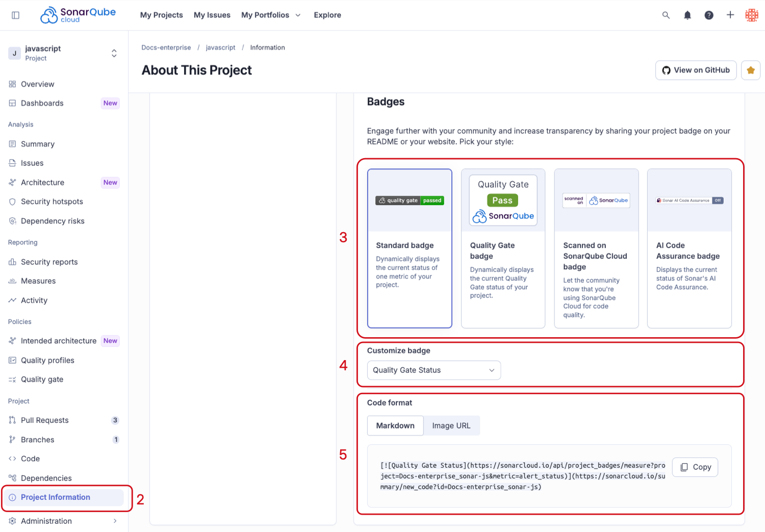Click the Quality profiles icon
Viewport: 765px width, 532px height.
(12, 360)
